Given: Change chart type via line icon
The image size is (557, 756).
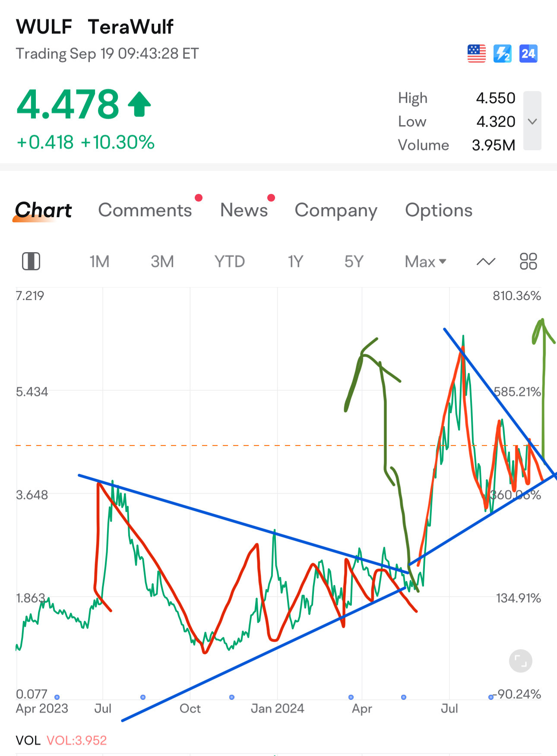Looking at the screenshot, I should [486, 262].
